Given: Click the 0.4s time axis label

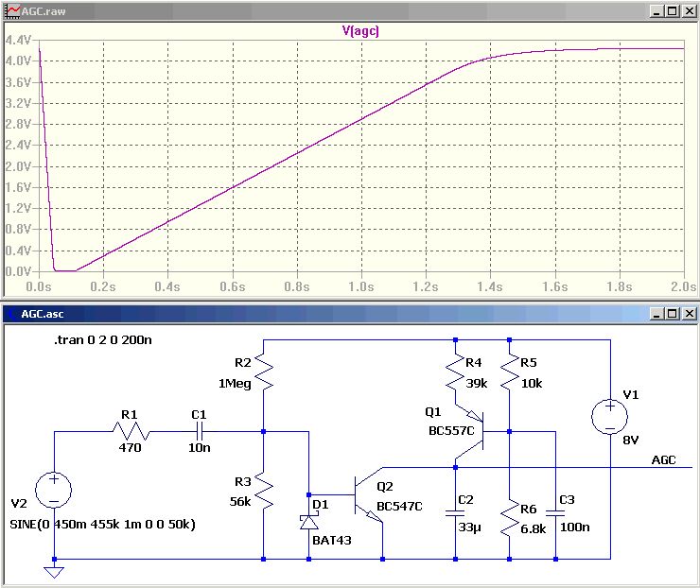Looking at the screenshot, I should [x=167, y=286].
